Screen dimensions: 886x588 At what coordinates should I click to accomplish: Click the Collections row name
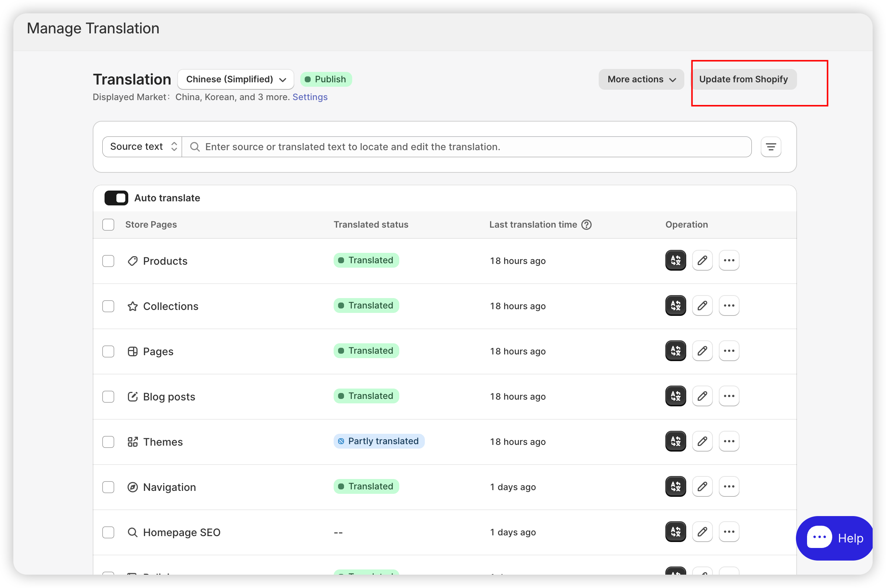[x=171, y=306]
